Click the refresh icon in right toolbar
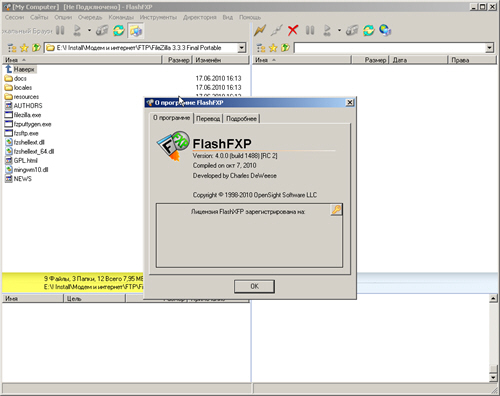The image size is (500, 396). pyautogui.click(x=369, y=31)
